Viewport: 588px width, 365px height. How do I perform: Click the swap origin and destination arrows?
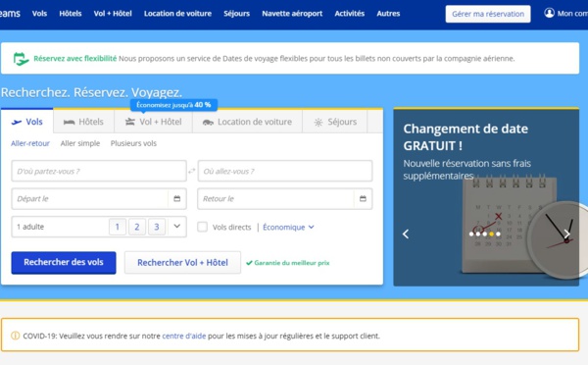[x=192, y=172]
